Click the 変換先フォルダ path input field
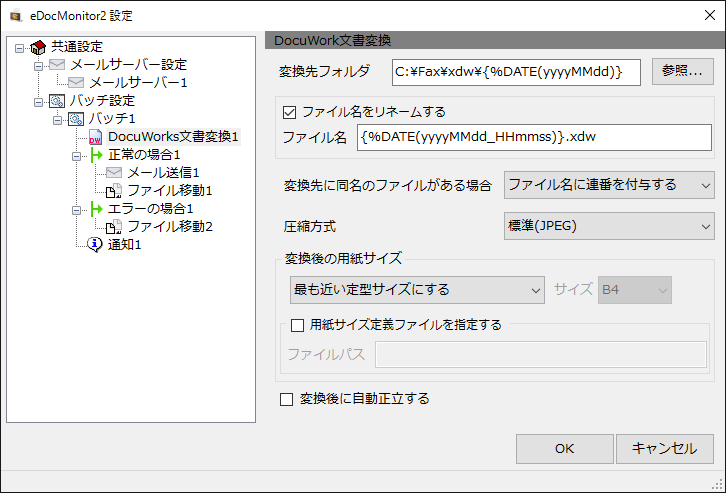Screen dimensions: 726x493 516,72
